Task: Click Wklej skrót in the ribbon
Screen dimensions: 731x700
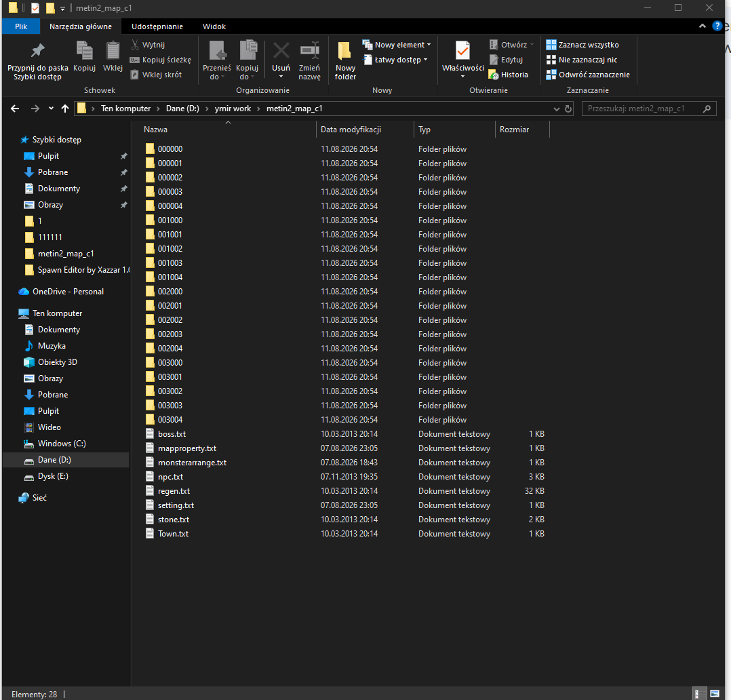Action: point(156,75)
